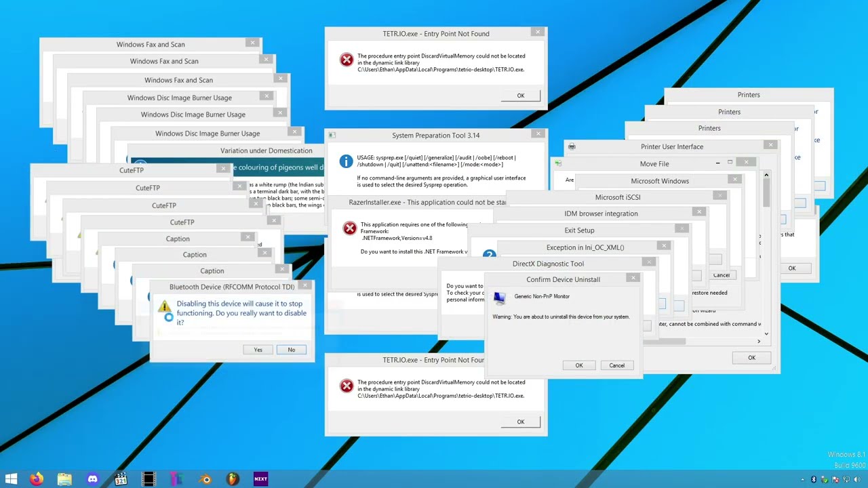Click the film strip taskbar icon
868x488 pixels.
149,479
